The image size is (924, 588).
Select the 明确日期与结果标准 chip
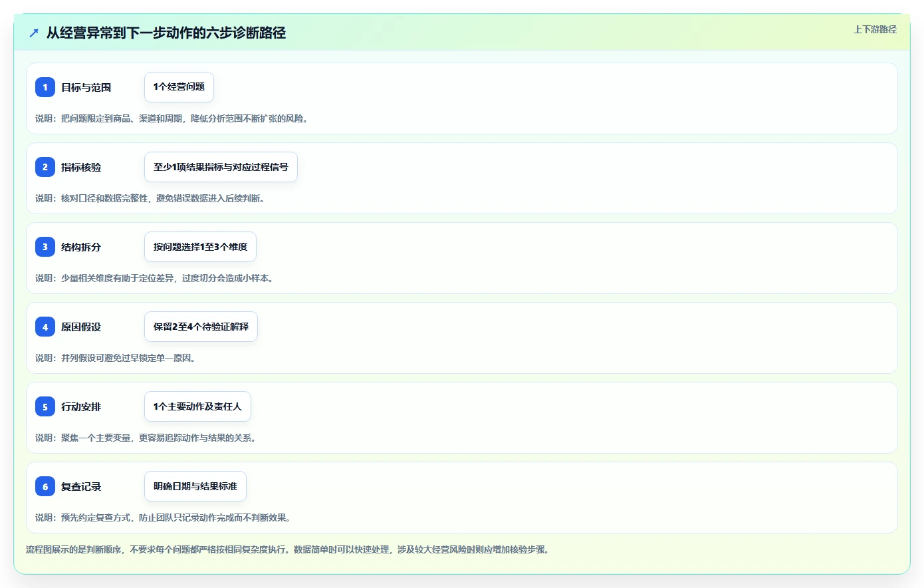(x=195, y=486)
